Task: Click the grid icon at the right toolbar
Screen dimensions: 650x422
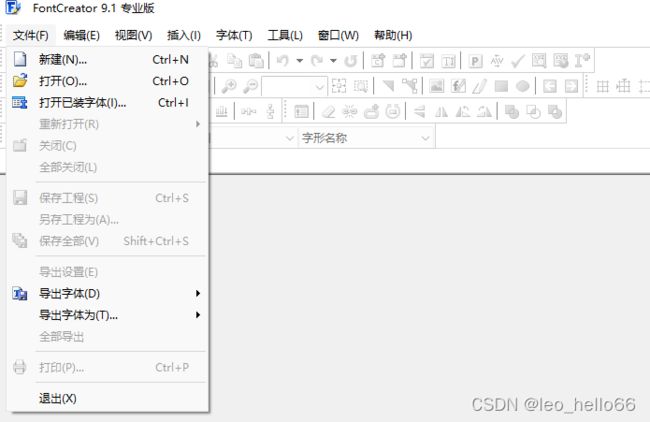Action: [x=602, y=86]
